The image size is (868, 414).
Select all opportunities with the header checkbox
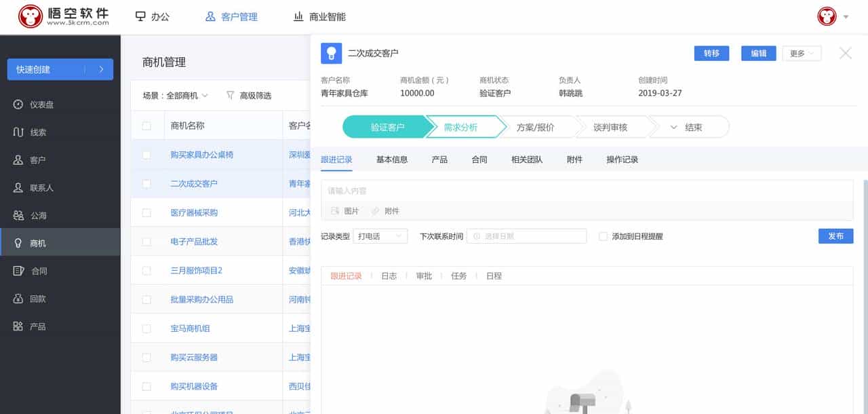[x=146, y=126]
